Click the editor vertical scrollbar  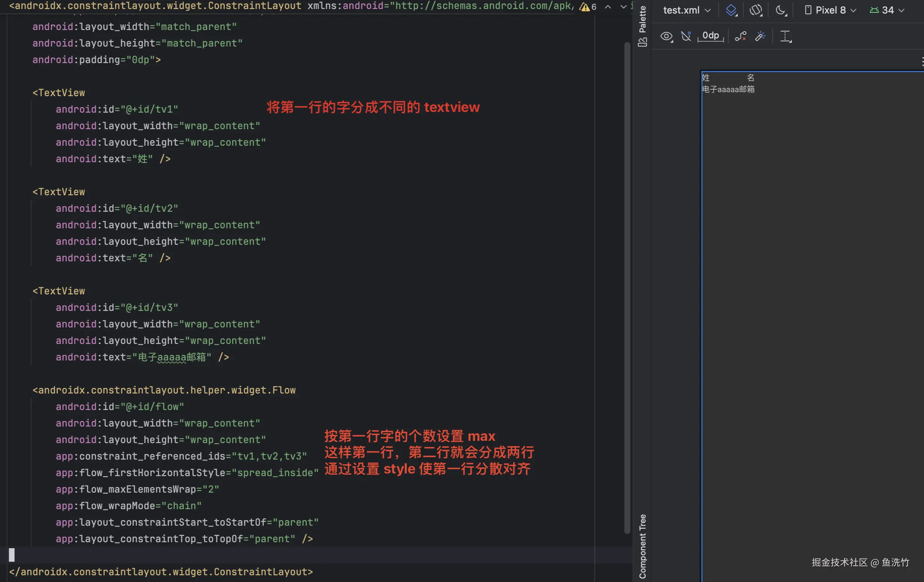(627, 288)
